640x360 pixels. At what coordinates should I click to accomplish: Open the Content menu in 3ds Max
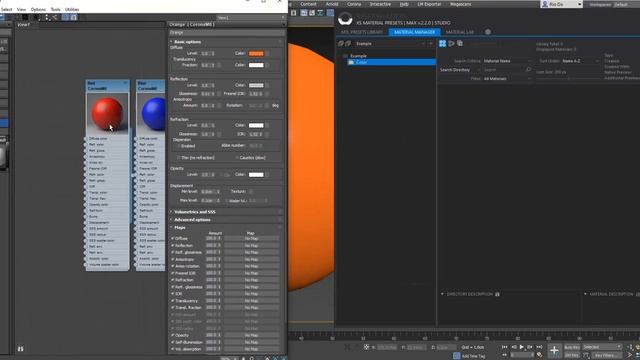click(308, 4)
